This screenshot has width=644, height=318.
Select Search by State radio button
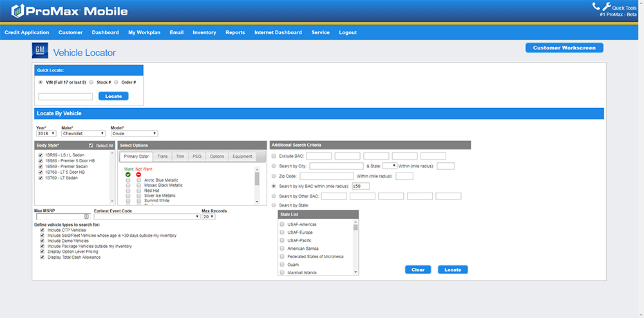(x=274, y=205)
